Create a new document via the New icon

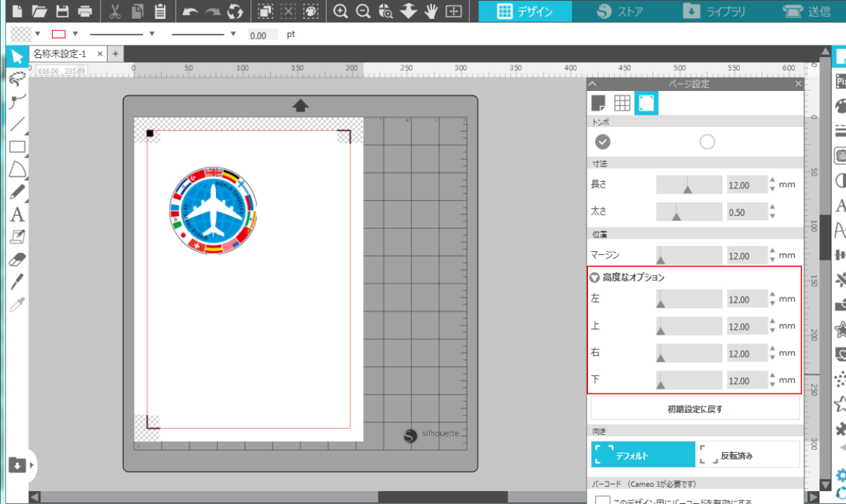(17, 11)
